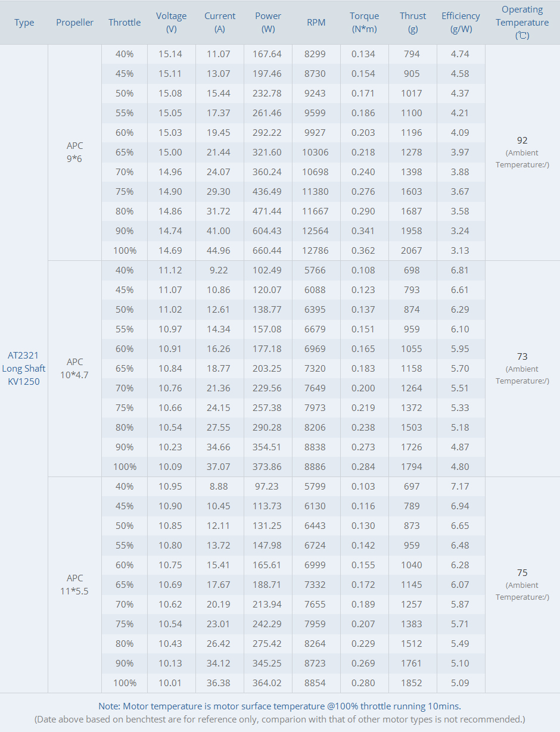Select the APC 9*6 propeller cell
The image size is (560, 732).
pos(75,152)
